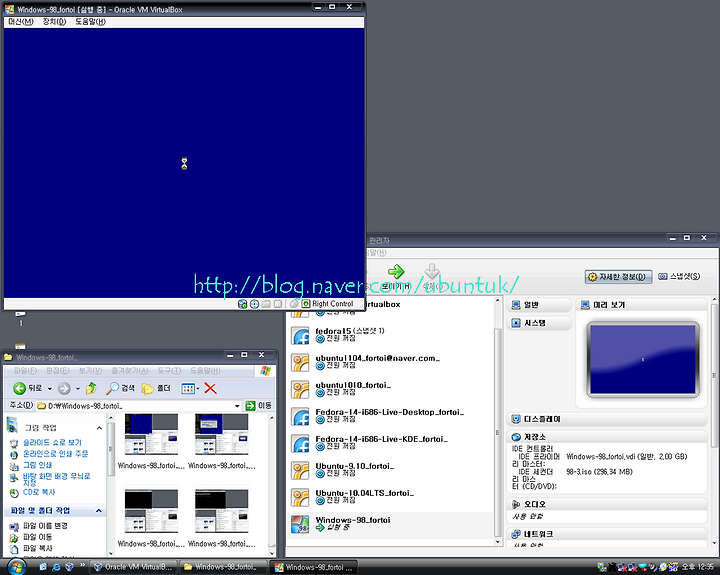
Task: Click the Up folder icon in Explorer
Action: coord(91,389)
